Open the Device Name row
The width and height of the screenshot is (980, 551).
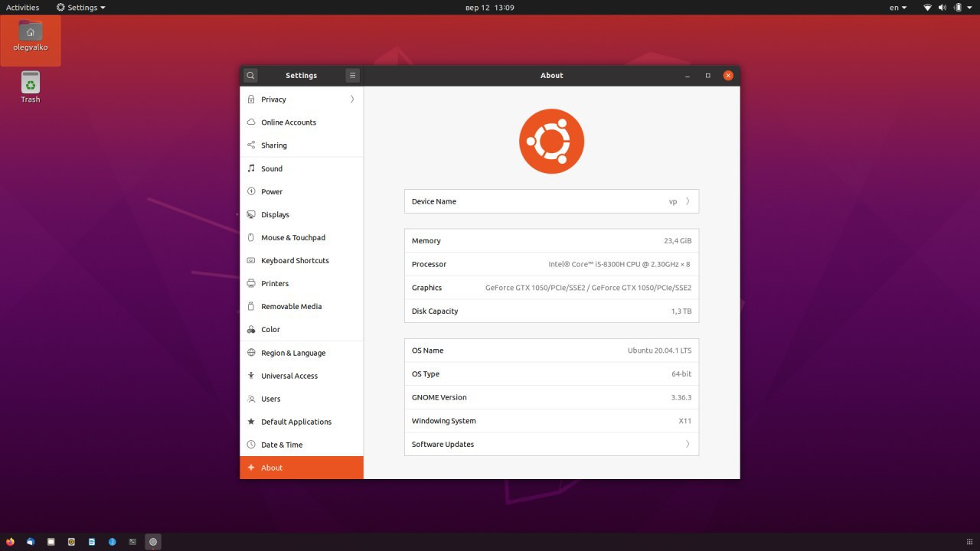(x=551, y=201)
